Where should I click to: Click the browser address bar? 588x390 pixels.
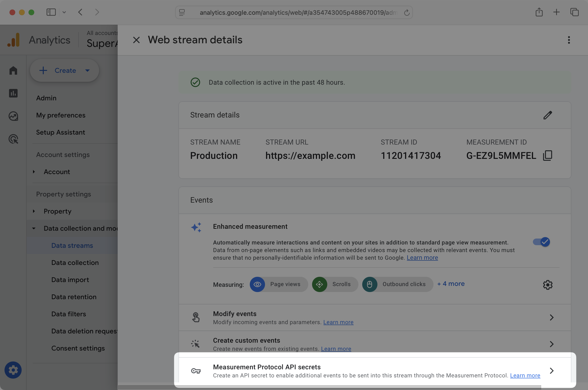pyautogui.click(x=294, y=12)
